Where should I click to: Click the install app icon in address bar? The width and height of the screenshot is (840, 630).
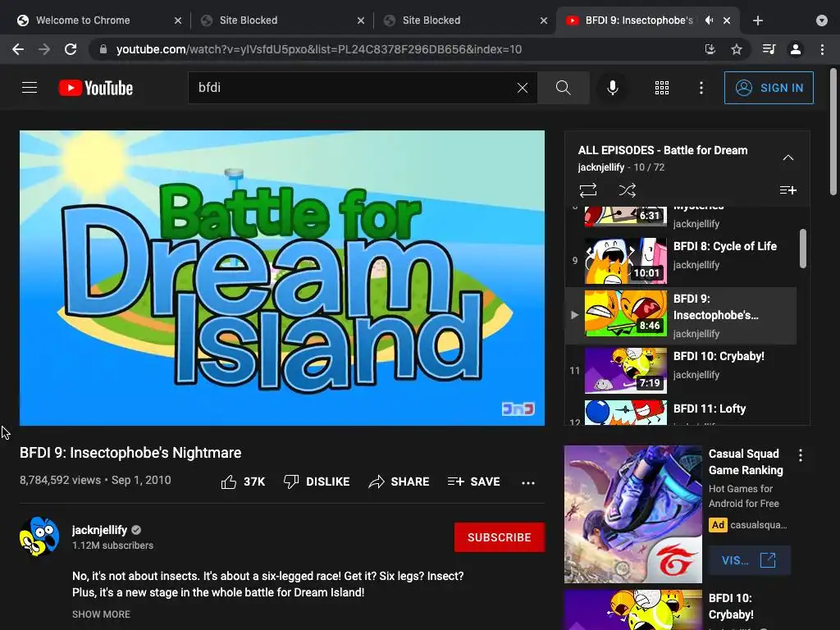(710, 49)
